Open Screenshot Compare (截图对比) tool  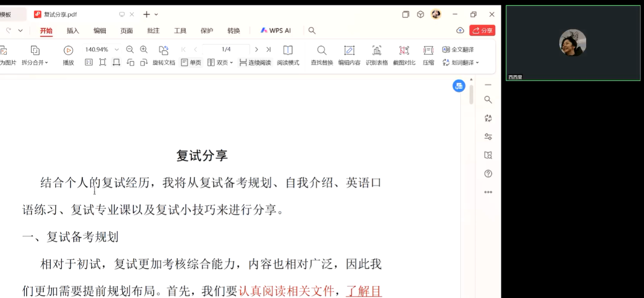point(404,50)
